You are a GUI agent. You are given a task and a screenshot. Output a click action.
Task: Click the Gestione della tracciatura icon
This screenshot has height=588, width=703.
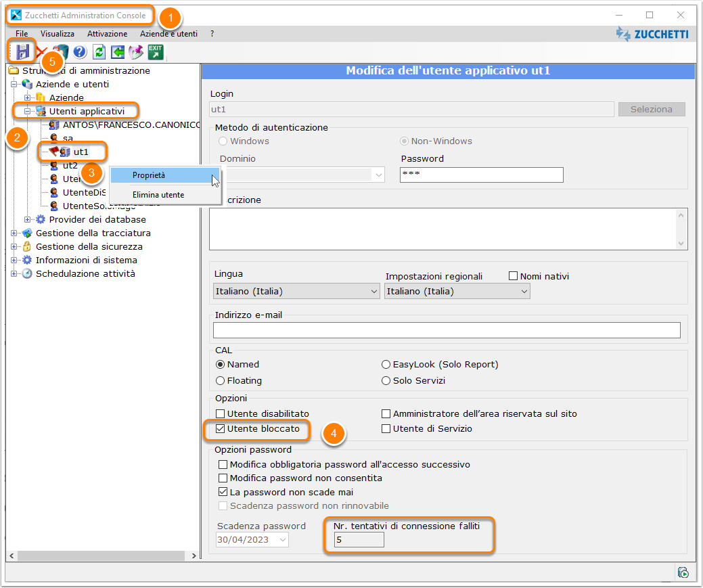[x=27, y=233]
